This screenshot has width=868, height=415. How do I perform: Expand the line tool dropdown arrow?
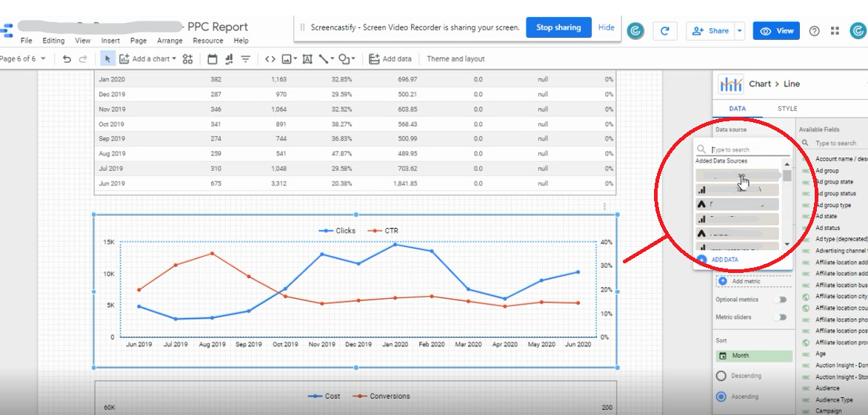[332, 58]
